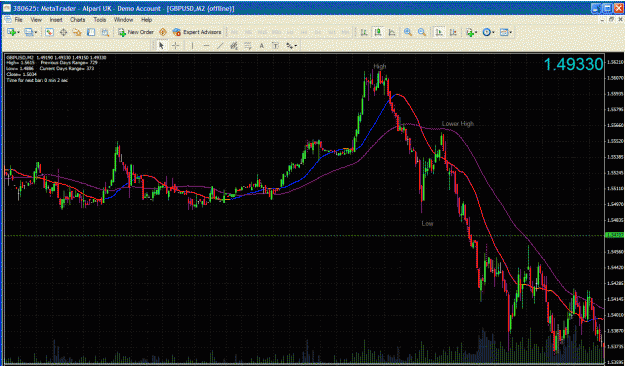The height and width of the screenshot is (366, 625).
Task: Open the Window menu
Action: (123, 20)
